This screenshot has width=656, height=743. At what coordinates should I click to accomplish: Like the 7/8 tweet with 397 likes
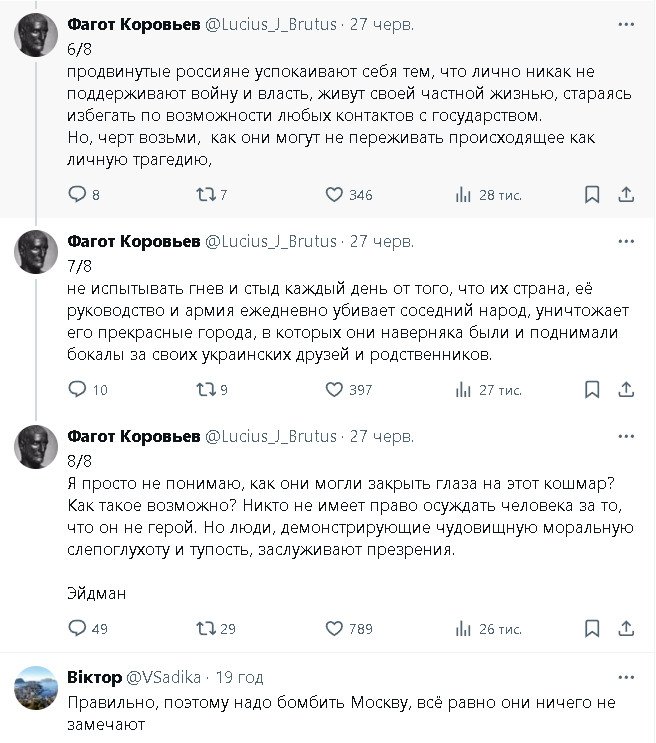coord(334,390)
